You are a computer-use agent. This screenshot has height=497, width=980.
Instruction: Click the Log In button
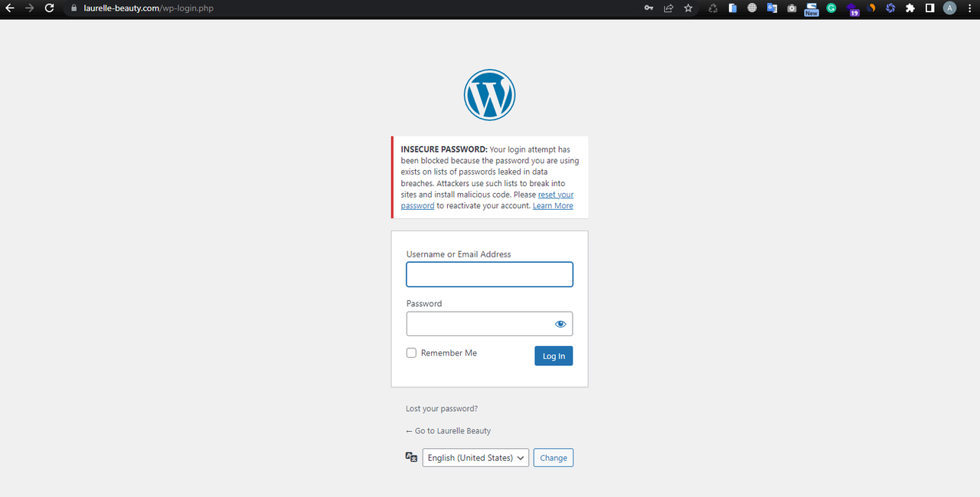pyautogui.click(x=554, y=356)
